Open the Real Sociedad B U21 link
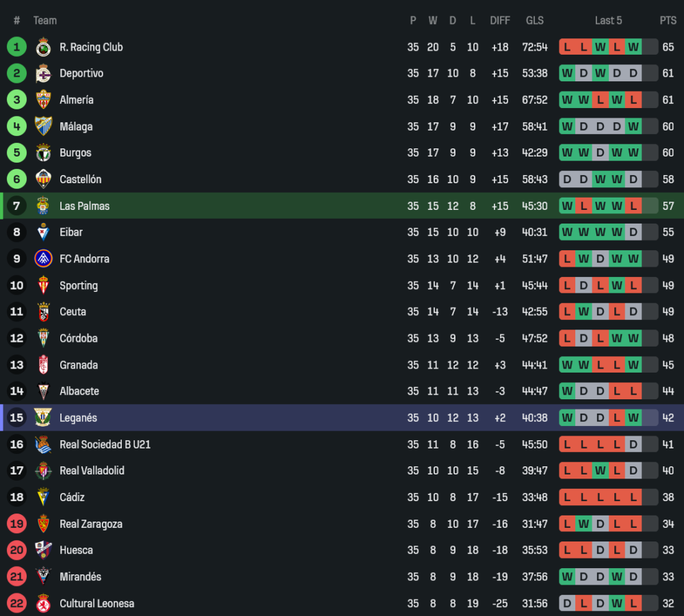 click(105, 444)
